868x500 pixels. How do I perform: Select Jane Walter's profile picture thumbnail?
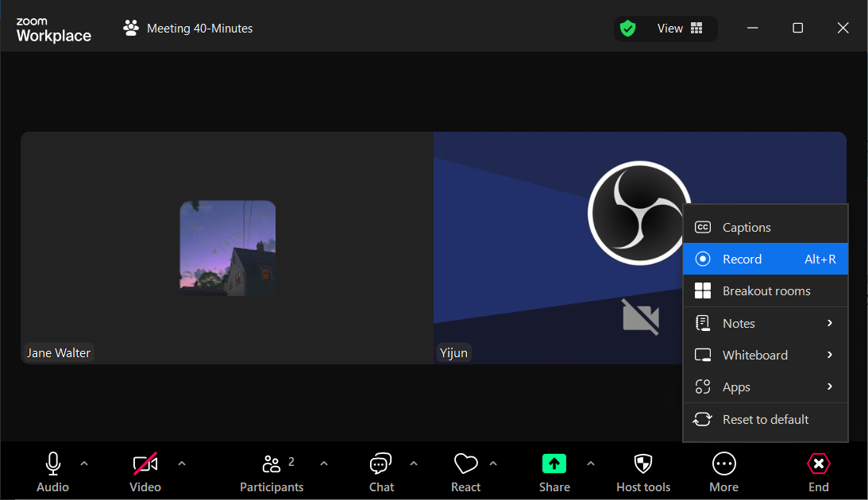pyautogui.click(x=228, y=248)
